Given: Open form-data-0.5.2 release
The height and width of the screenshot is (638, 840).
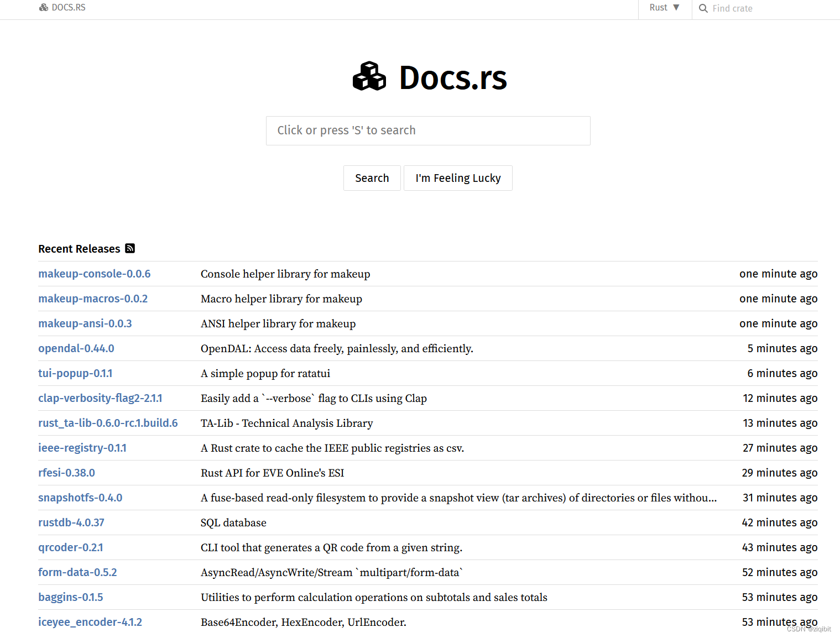Looking at the screenshot, I should (77, 572).
